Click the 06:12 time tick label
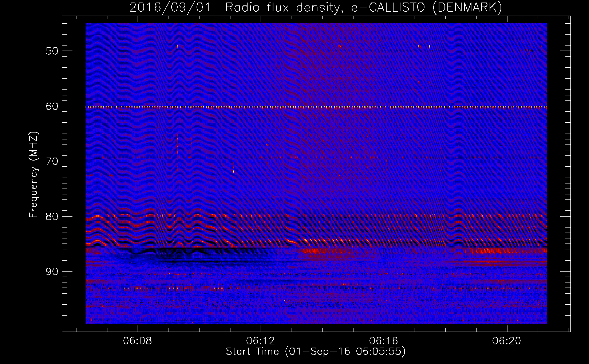The width and height of the screenshot is (589, 364). (261, 341)
